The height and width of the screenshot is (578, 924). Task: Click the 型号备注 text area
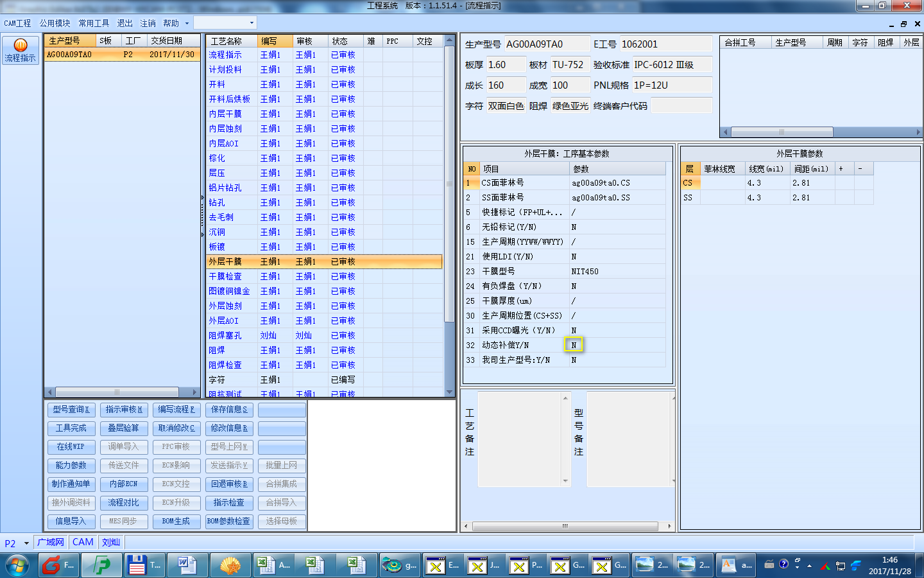(x=631, y=440)
